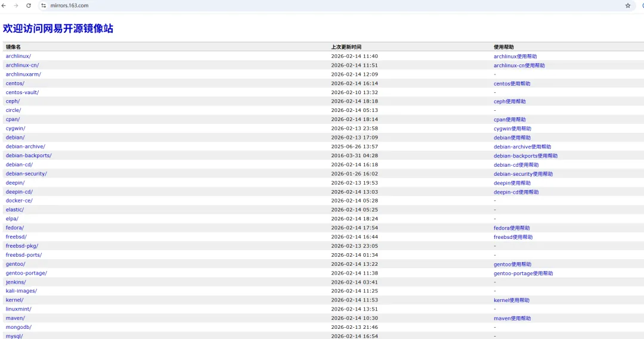644x339 pixels.
Task: Open debian使用帮助 help link
Action: 512,138
